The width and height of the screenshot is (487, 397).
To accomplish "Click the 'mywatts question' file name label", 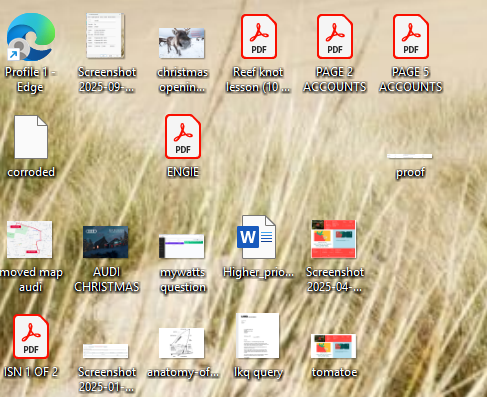I will [183, 280].
